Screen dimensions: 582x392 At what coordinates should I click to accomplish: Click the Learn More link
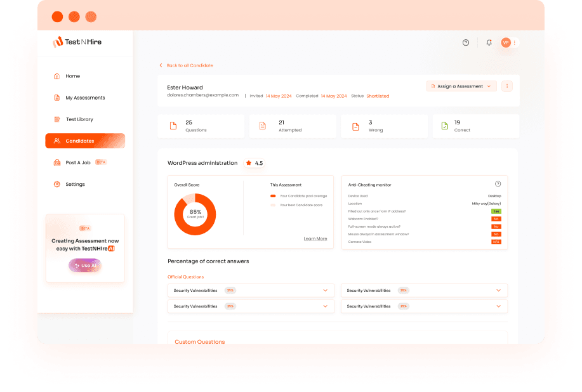(315, 238)
